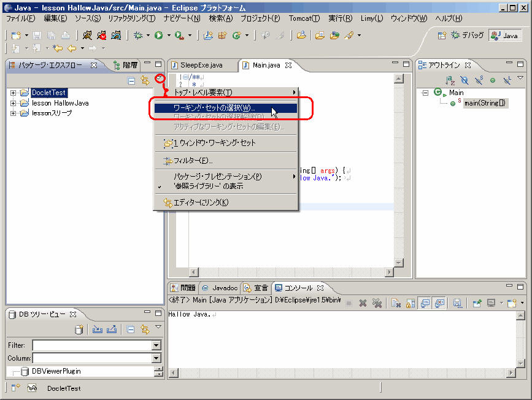
Task: Expand the lessonスリープ project node
Action: (x=13, y=113)
